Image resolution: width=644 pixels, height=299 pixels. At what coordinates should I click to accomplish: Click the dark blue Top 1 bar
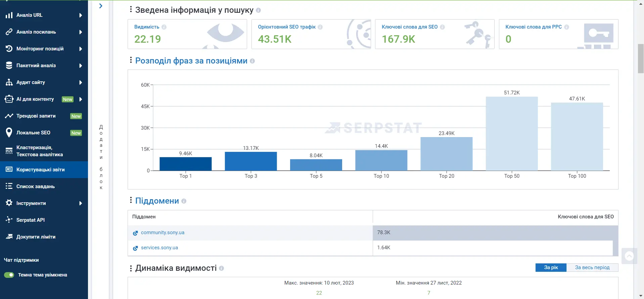coord(186,164)
